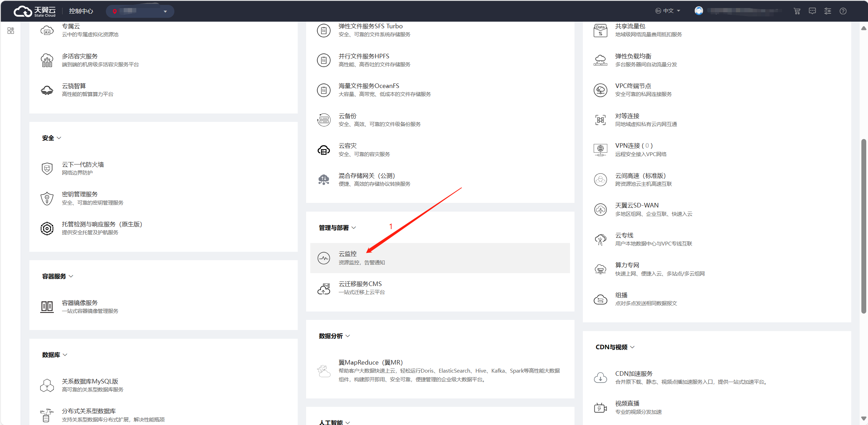Click the user avatar icon
The width and height of the screenshot is (868, 425).
pyautogui.click(x=699, y=11)
